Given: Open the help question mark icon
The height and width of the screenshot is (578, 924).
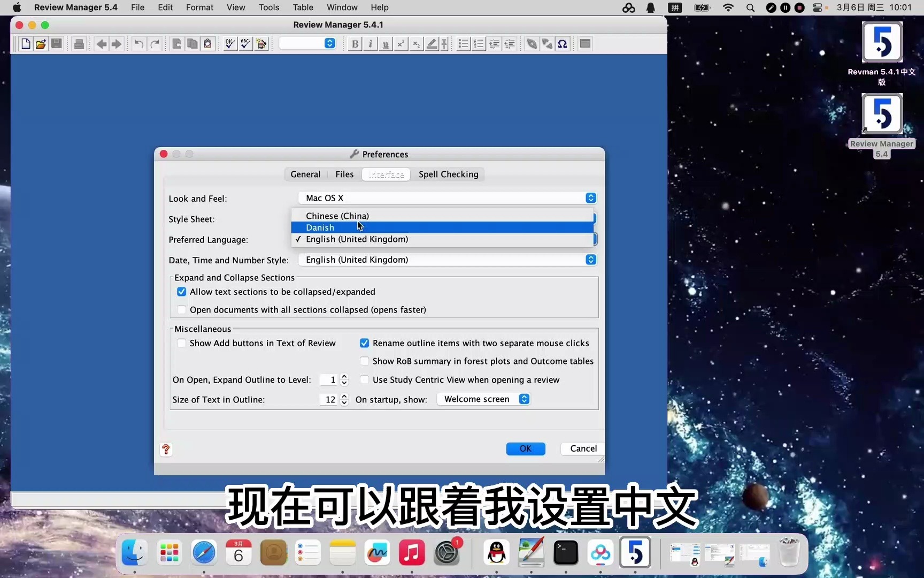Looking at the screenshot, I should 166,450.
